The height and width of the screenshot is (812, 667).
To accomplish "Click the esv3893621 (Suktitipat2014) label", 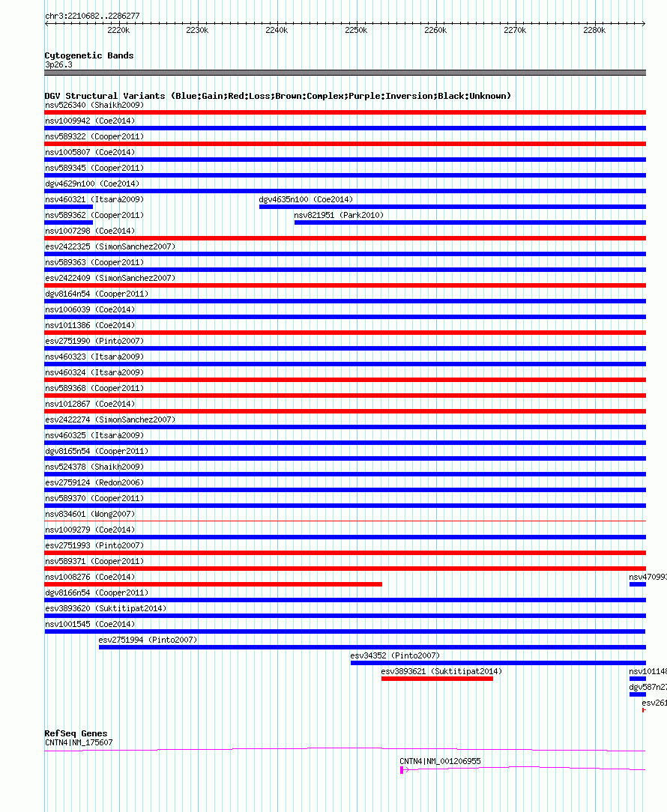I will [441, 671].
